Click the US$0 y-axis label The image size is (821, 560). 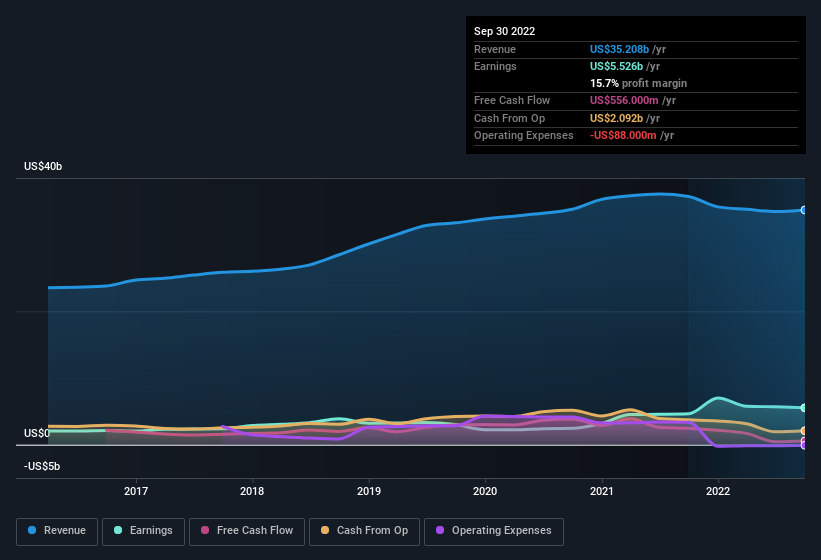tap(37, 433)
